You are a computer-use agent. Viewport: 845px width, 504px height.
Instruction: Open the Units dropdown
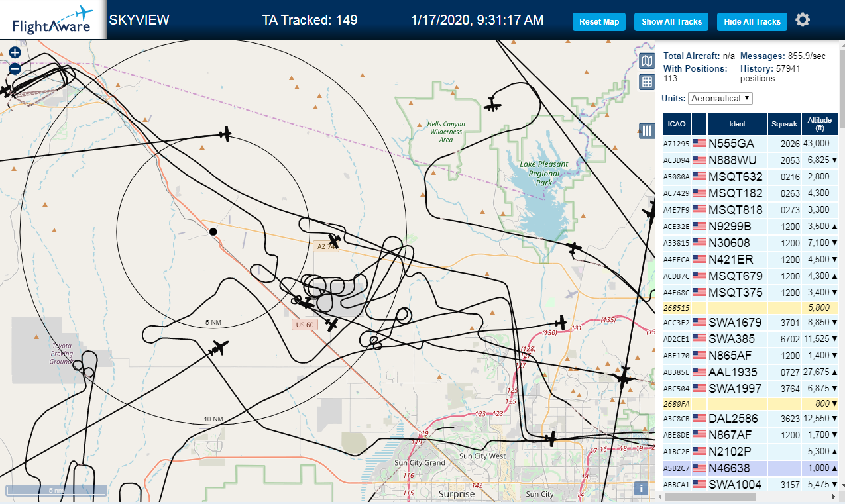pyautogui.click(x=720, y=98)
